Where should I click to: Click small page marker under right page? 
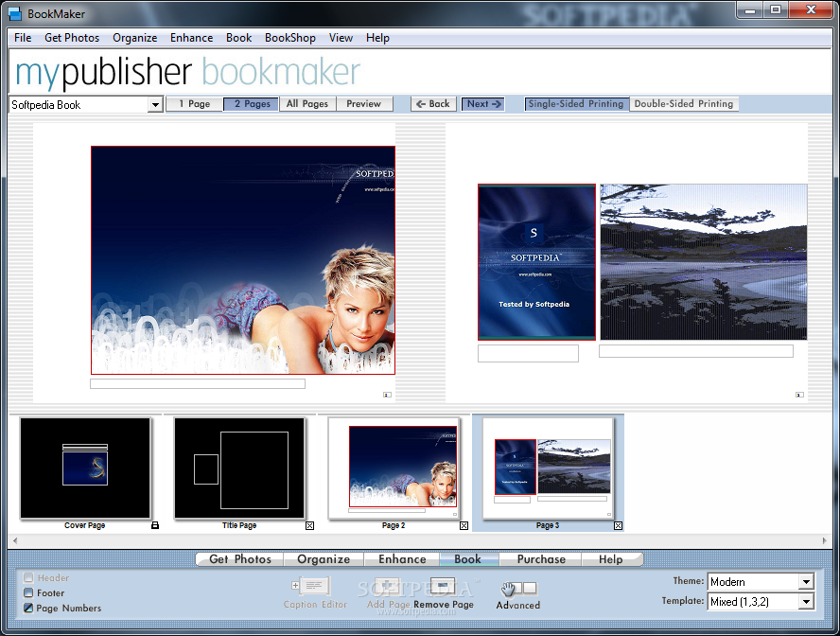pyautogui.click(x=799, y=395)
